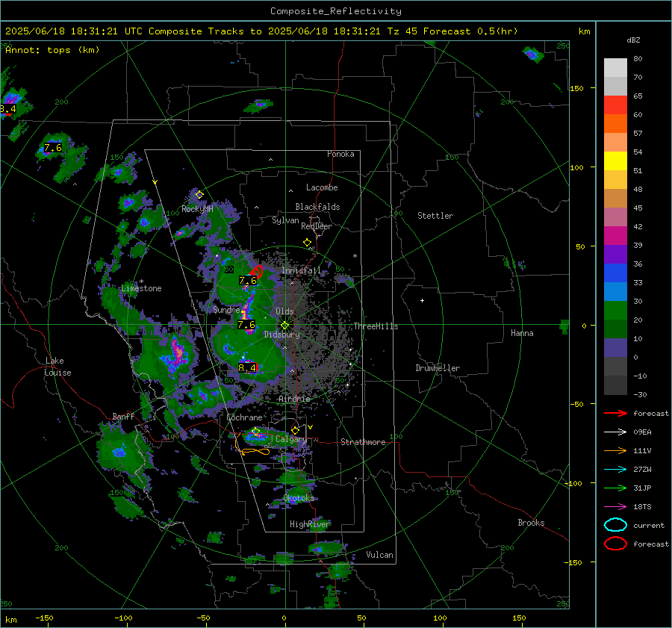Select the red 65 dBZ color swatch
The height and width of the screenshot is (628, 672).
(615, 105)
